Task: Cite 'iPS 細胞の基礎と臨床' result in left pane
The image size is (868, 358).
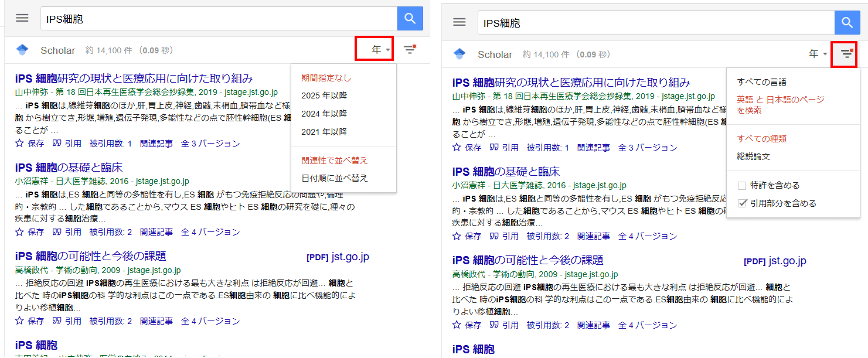Action: 67,232
